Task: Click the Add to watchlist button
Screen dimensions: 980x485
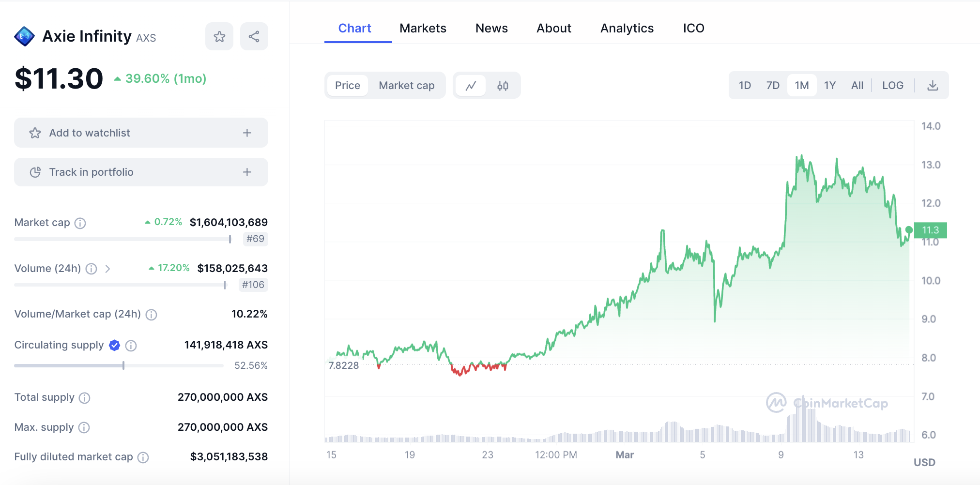Action: coord(90,133)
